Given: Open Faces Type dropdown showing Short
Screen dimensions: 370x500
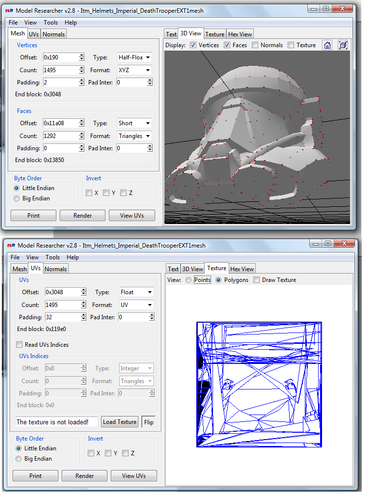Looking at the screenshot, I should pos(134,123).
